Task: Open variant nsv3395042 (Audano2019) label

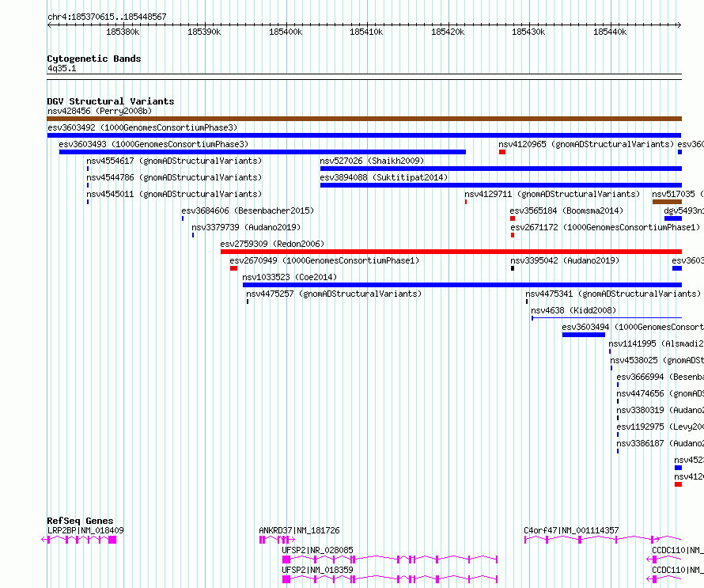Action: [x=565, y=260]
